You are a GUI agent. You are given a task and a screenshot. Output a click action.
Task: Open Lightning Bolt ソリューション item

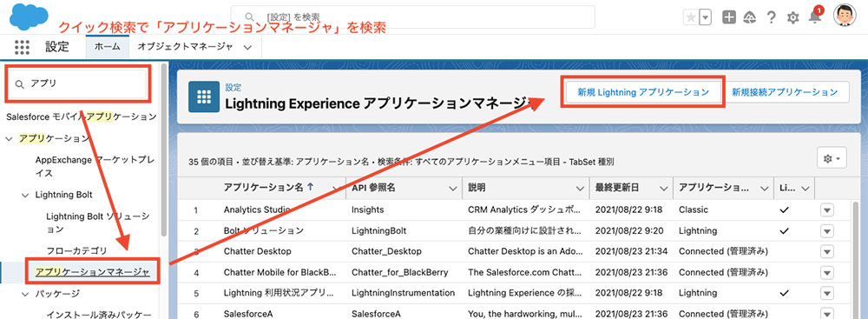pyautogui.click(x=99, y=223)
